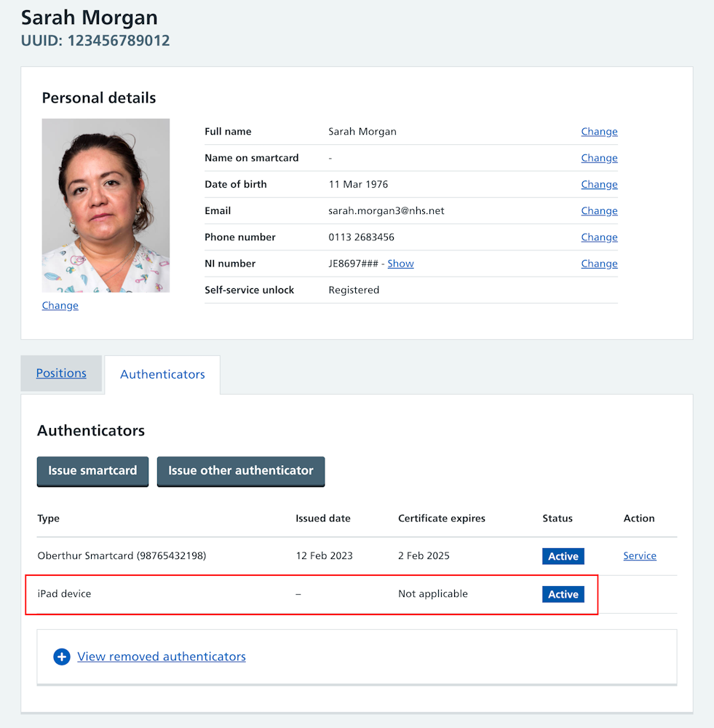Select the Authenticators tab

(x=162, y=374)
